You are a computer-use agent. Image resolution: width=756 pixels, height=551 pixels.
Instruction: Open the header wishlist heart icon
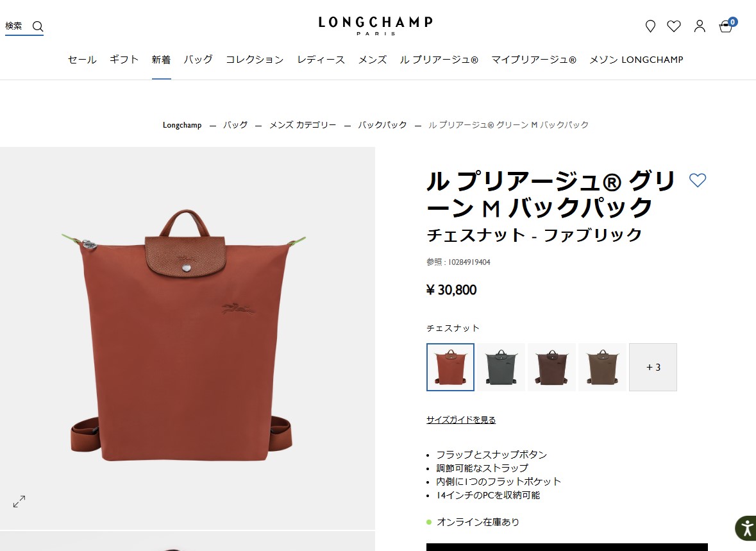coord(674,26)
